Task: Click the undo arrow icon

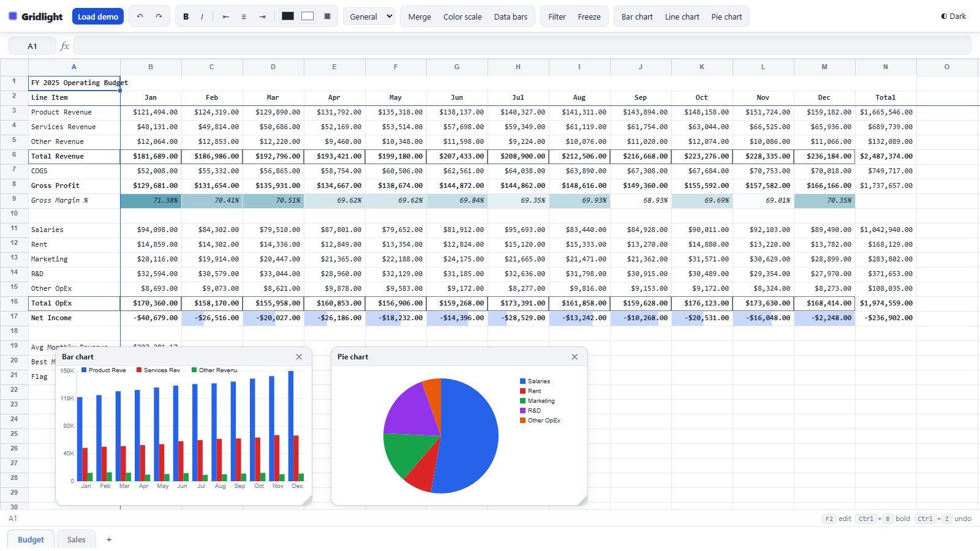Action: coord(140,17)
